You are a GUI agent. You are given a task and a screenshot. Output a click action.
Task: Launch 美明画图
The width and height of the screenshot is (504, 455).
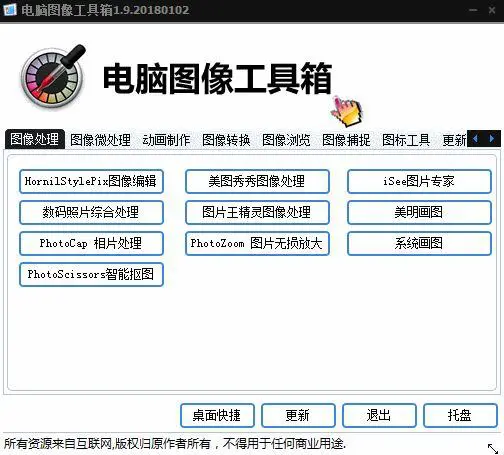point(419,212)
